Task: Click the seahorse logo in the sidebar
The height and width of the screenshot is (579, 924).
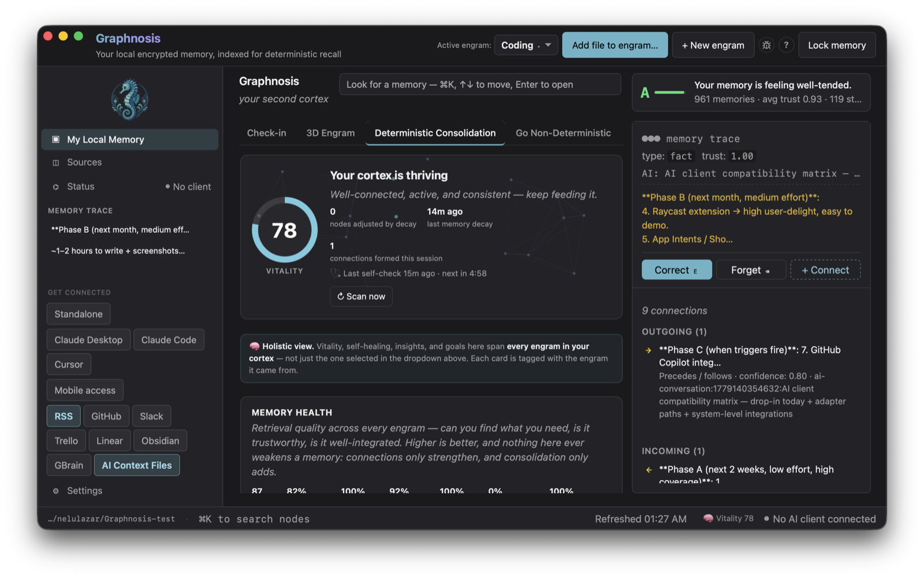Action: click(129, 99)
